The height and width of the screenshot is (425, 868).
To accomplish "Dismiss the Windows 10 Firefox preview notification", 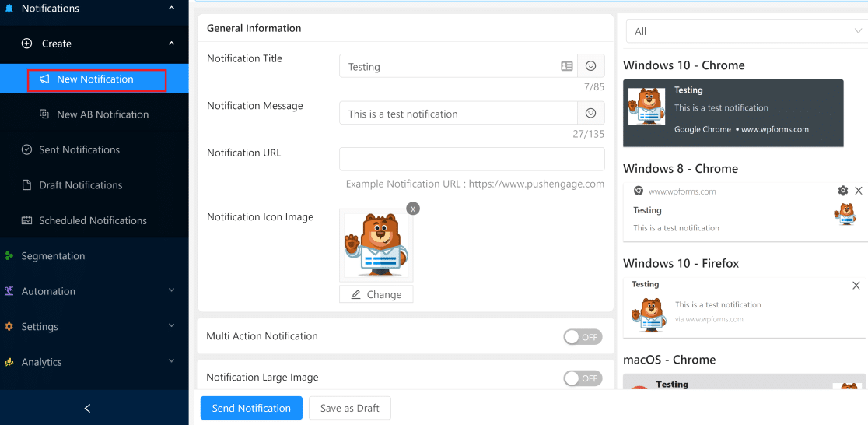I will tap(856, 286).
